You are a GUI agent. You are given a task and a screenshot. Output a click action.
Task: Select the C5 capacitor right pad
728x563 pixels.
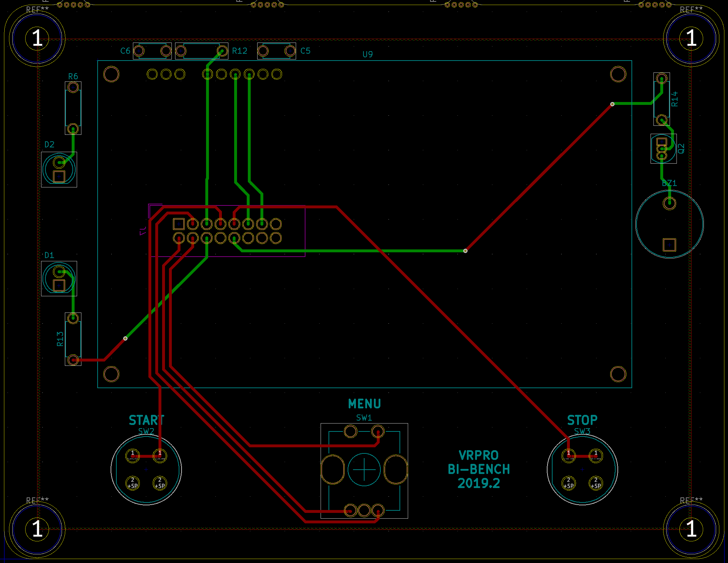290,51
